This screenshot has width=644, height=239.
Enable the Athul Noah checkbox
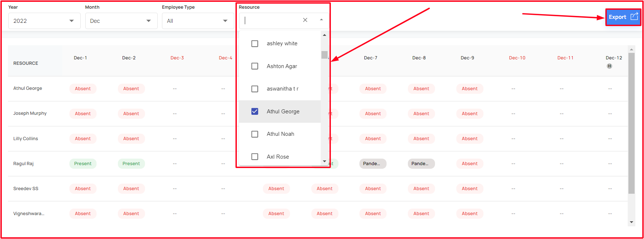pos(255,134)
